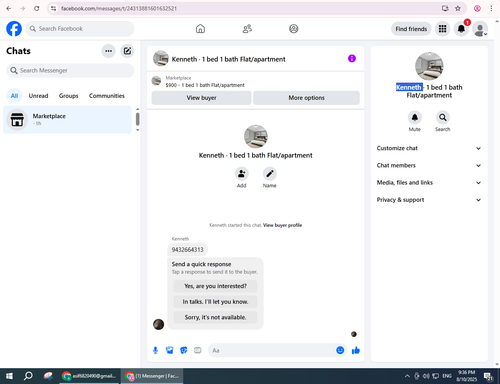Send quick response Yes, are you interested?
This screenshot has height=384, width=500.
215,286
